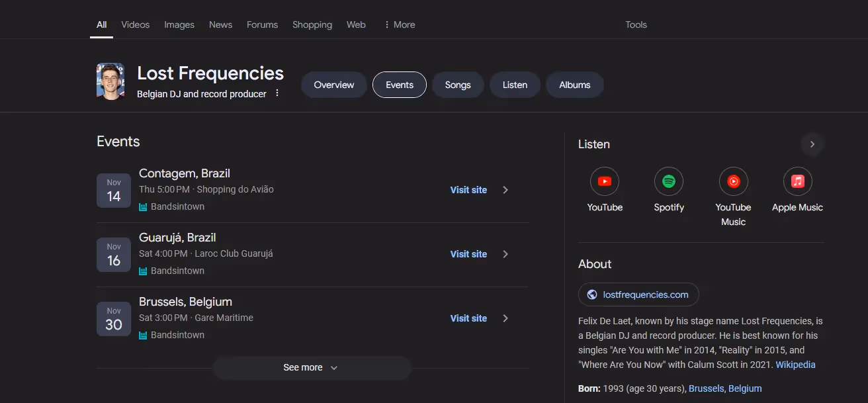Viewport: 868px width, 403px height.
Task: Click Bandsintown label under Brussels event
Action: pyautogui.click(x=177, y=335)
